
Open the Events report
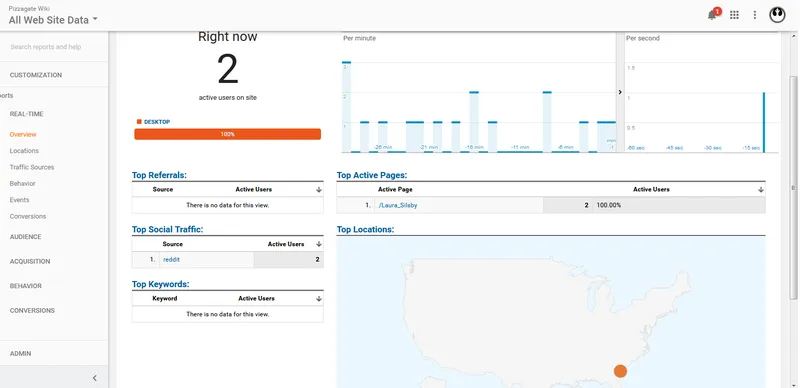pyautogui.click(x=19, y=200)
